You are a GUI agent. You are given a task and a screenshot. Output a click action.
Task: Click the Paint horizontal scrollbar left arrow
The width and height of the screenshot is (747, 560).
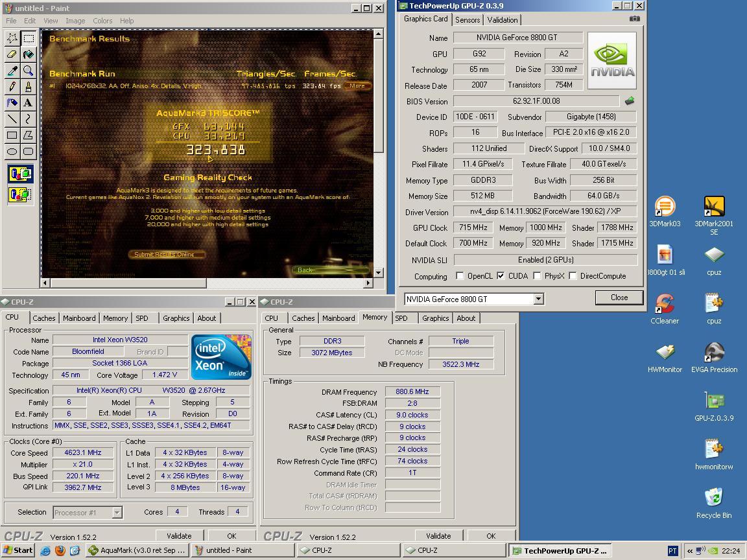pos(46,283)
